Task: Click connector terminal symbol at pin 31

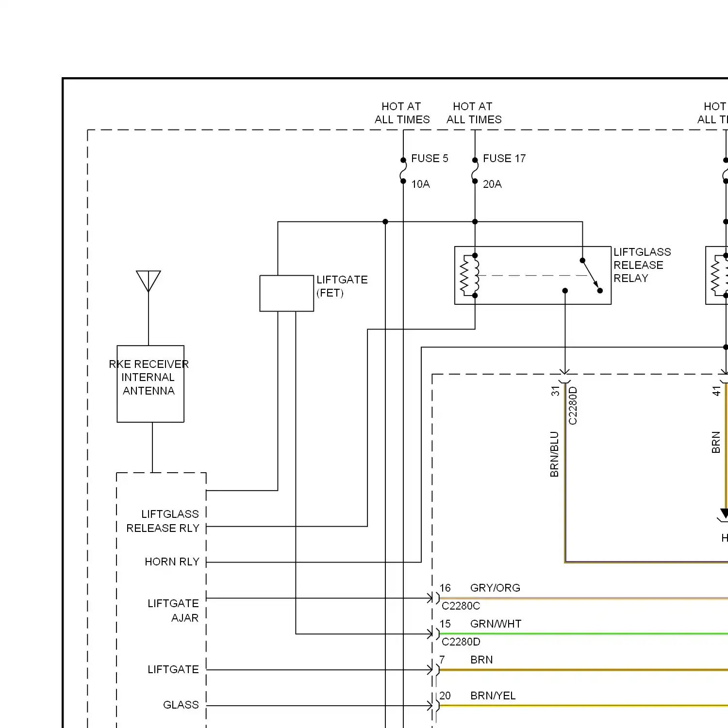Action: click(x=565, y=377)
